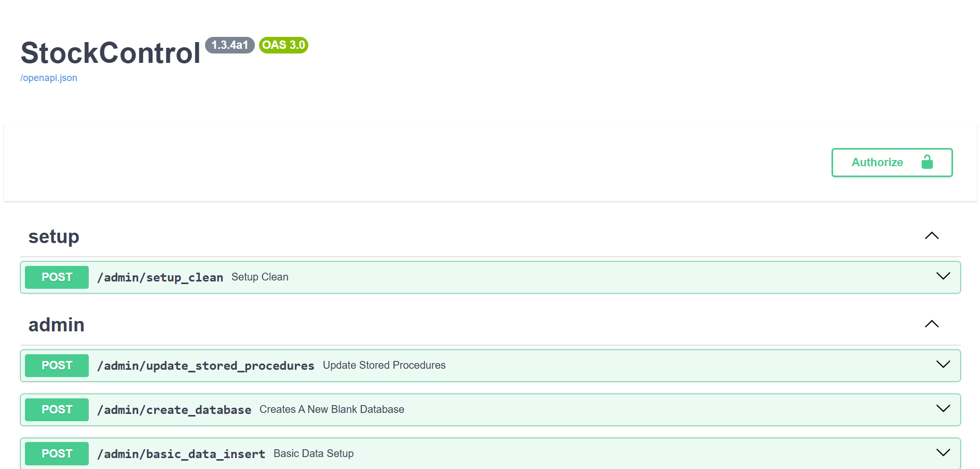The width and height of the screenshot is (980, 469).
Task: Click the POST badge for setup_clean
Action: (57, 277)
